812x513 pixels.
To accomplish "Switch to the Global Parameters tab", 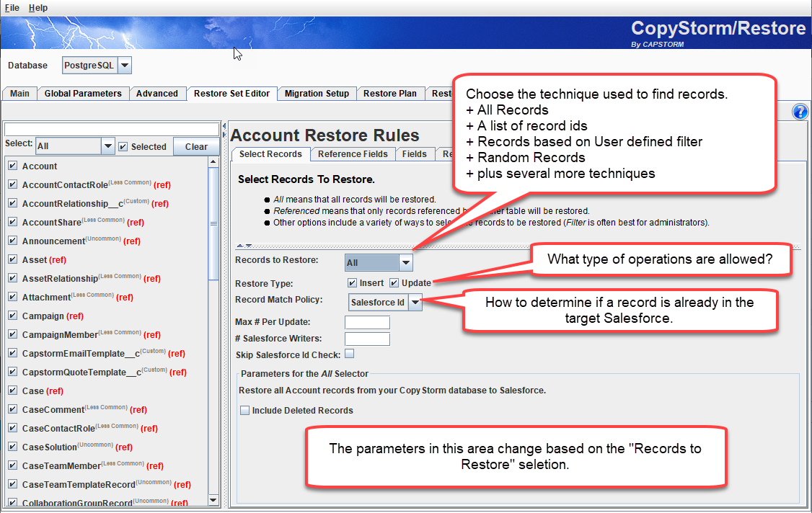I will (83, 93).
